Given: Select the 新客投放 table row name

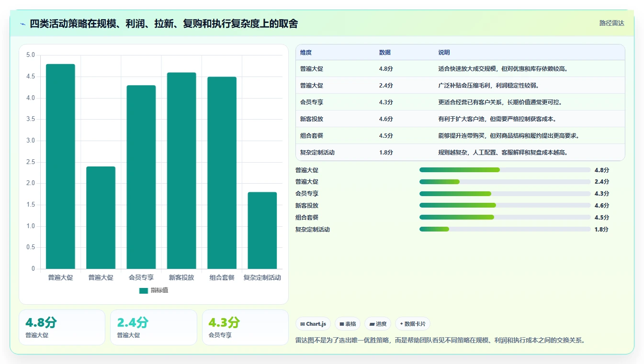Looking at the screenshot, I should [x=312, y=119].
